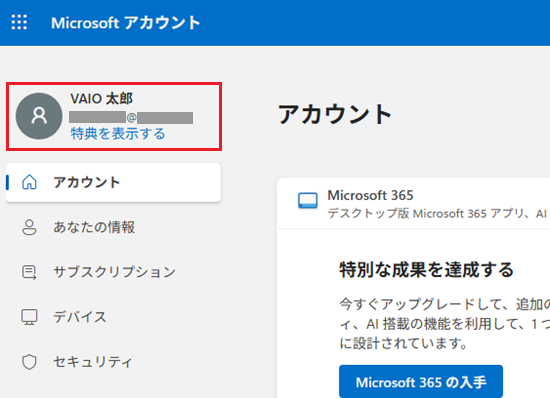
Task: Click the shield icon for セキュリティ
Action: click(x=29, y=362)
